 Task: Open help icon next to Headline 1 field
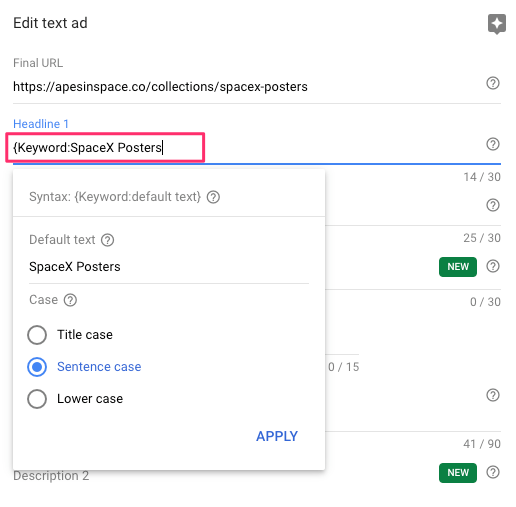pyautogui.click(x=493, y=144)
